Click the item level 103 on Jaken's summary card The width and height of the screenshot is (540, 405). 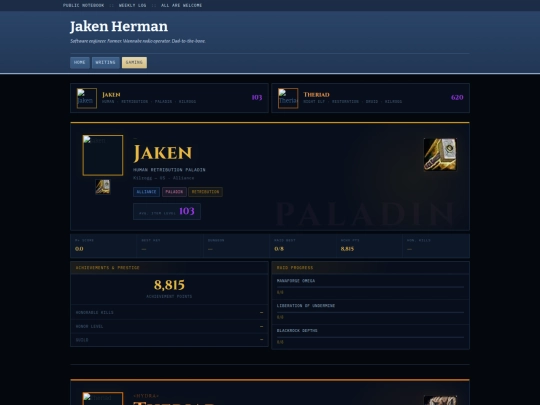coord(257,97)
